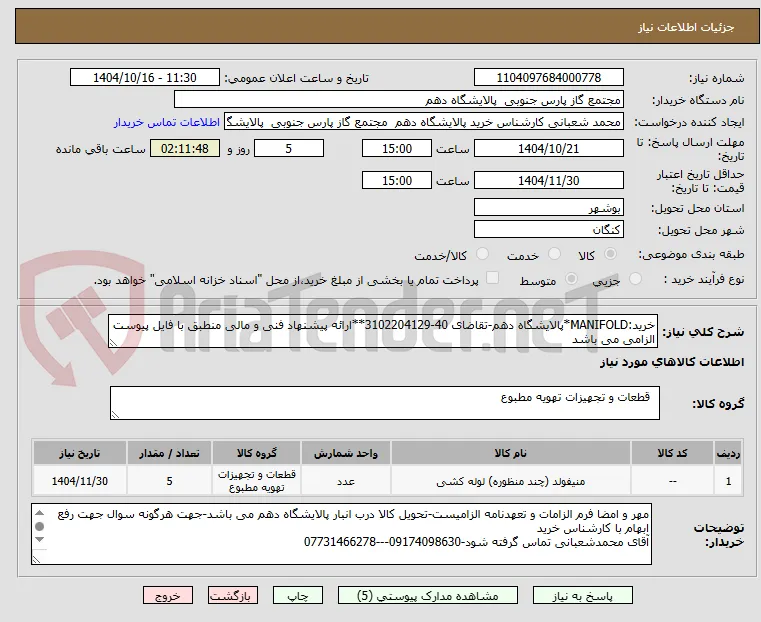Screen dimensions: 761x622
Task: Click the نام کالا column header
Action: click(511, 453)
